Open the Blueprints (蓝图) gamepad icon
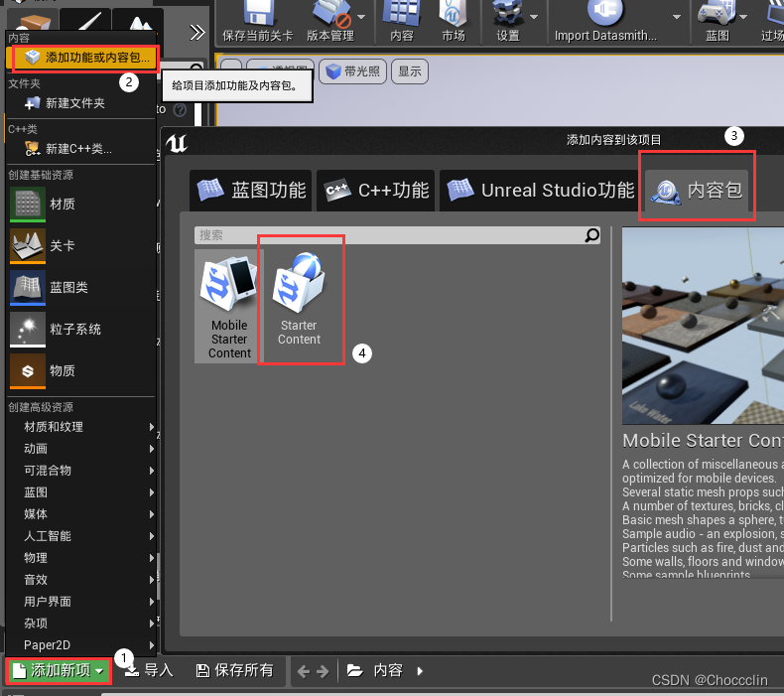This screenshot has width=784, height=696. click(x=717, y=13)
